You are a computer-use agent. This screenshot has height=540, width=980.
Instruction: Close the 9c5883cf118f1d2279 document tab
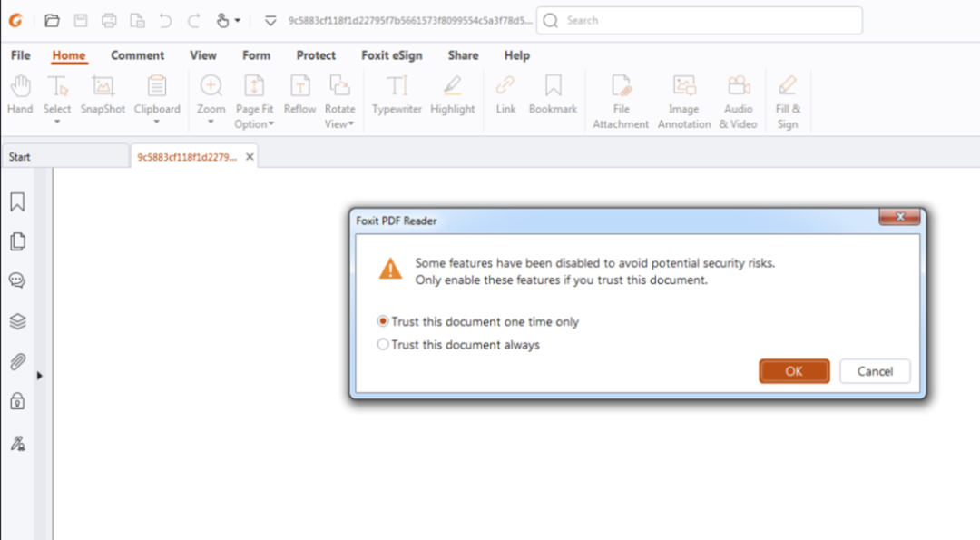[250, 157]
